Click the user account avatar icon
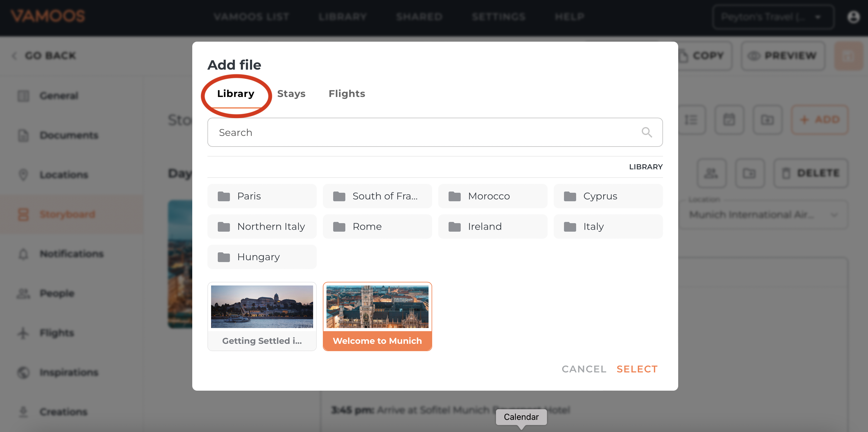The image size is (868, 432). pyautogui.click(x=853, y=16)
